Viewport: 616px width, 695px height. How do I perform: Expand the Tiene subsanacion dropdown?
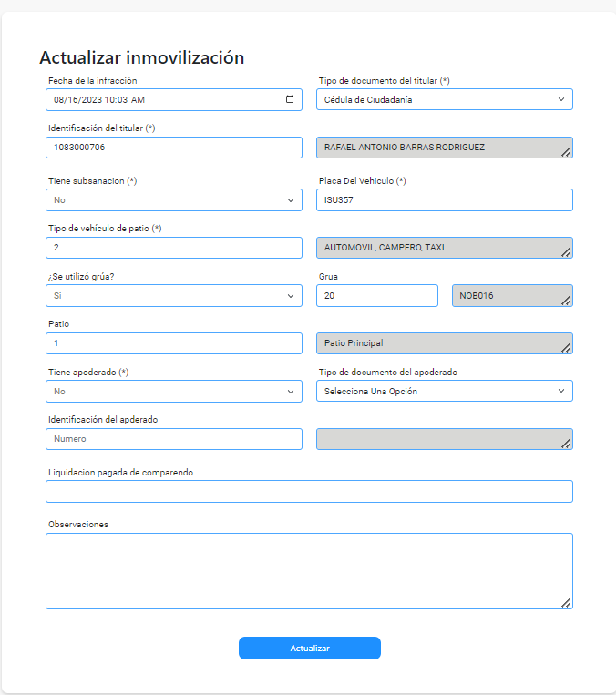[174, 199]
